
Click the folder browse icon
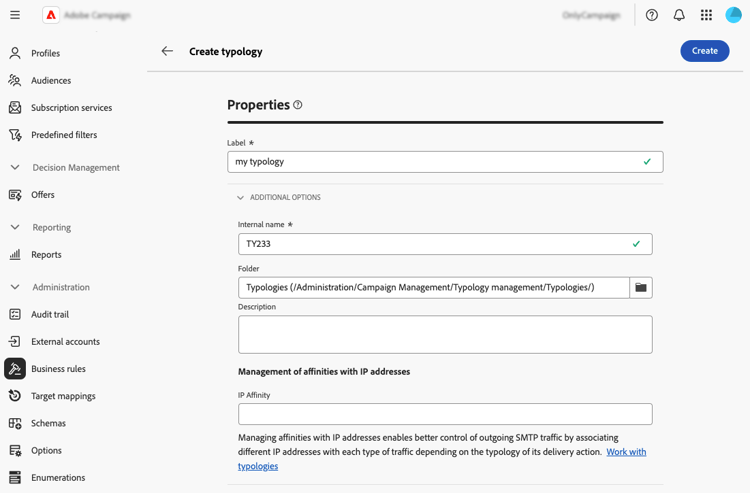(641, 288)
